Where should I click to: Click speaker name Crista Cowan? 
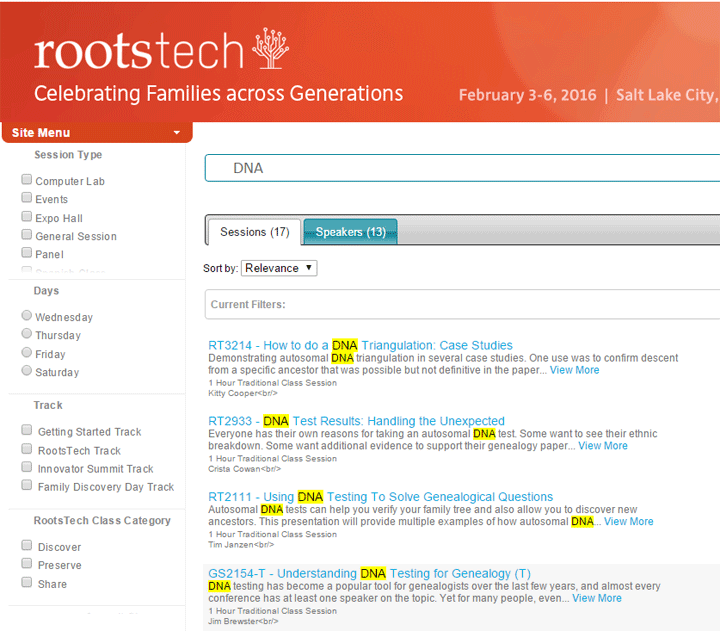click(x=234, y=469)
